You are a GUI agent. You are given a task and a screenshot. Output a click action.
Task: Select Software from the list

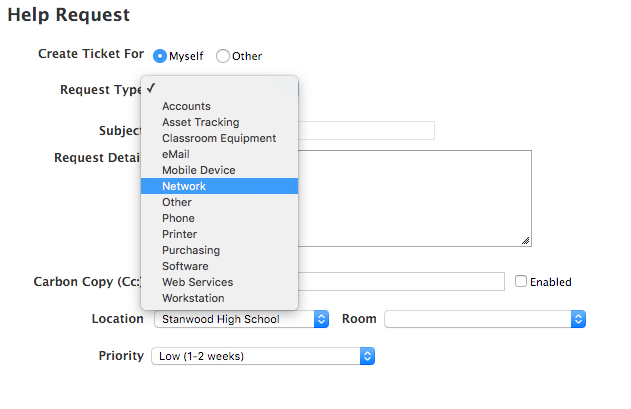pos(219,266)
